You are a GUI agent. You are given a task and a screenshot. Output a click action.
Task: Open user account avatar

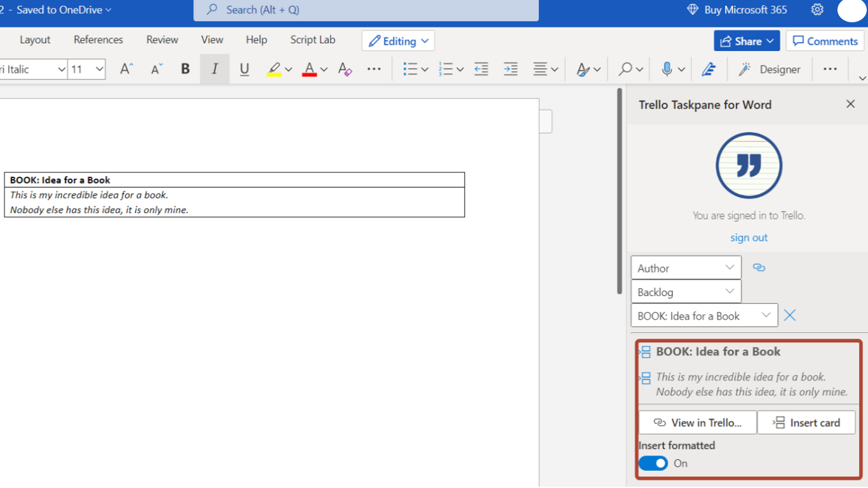pos(851,10)
